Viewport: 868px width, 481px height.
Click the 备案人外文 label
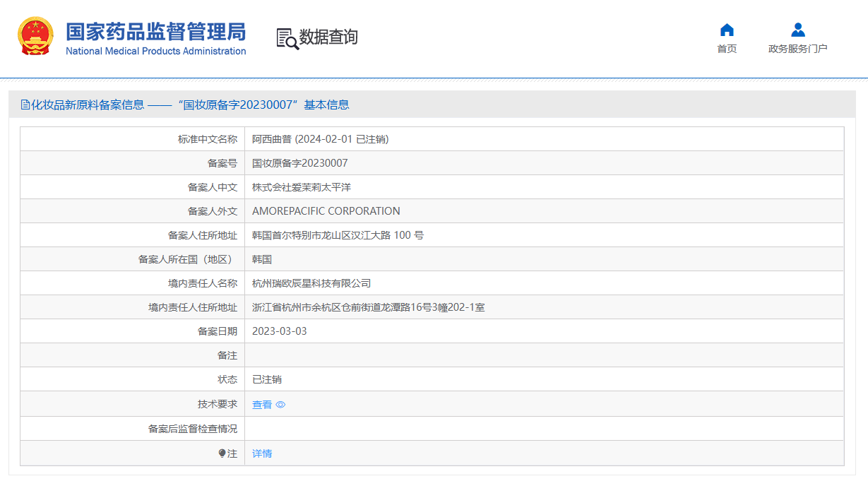click(213, 211)
